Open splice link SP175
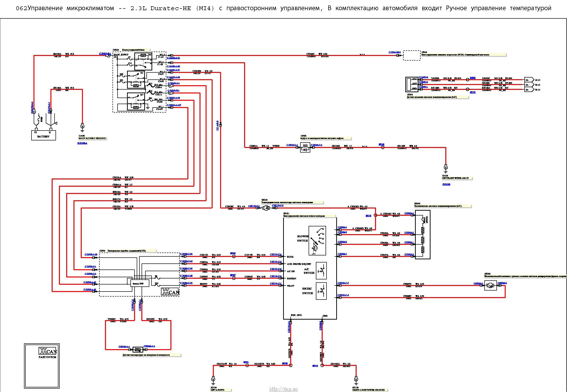Viewport: 567px width, 392px height. coord(368,216)
